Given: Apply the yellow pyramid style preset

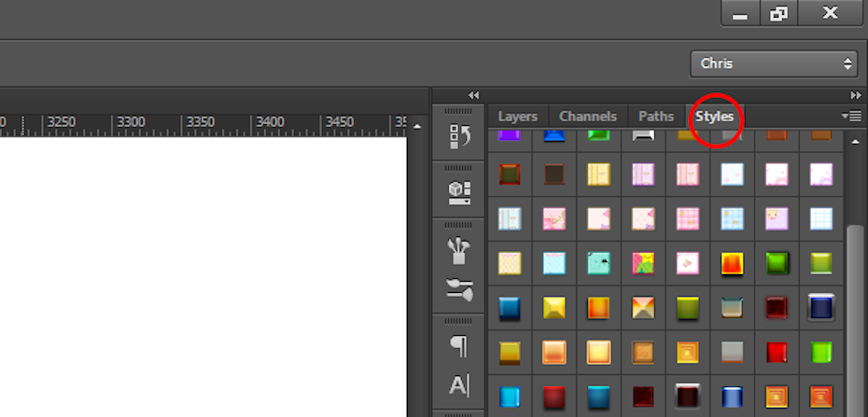Looking at the screenshot, I should pyautogui.click(x=554, y=308).
